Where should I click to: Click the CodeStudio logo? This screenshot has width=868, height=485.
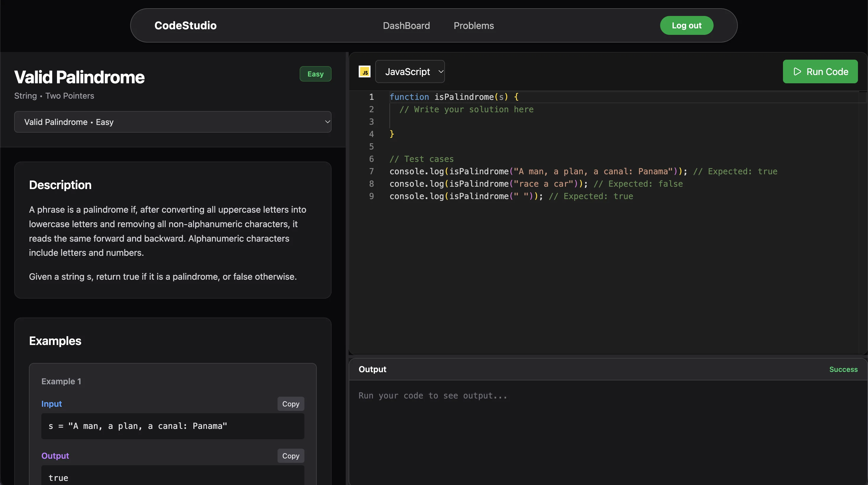pos(185,26)
